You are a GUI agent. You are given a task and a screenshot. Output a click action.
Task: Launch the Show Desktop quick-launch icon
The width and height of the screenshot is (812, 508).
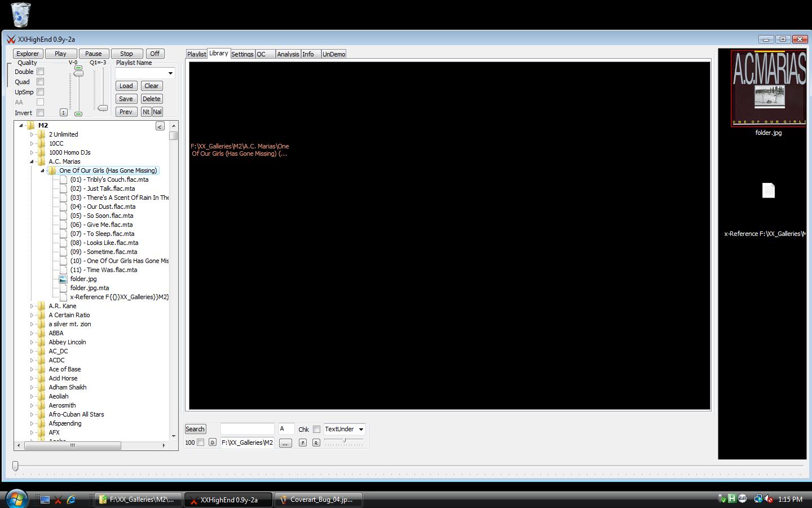45,500
